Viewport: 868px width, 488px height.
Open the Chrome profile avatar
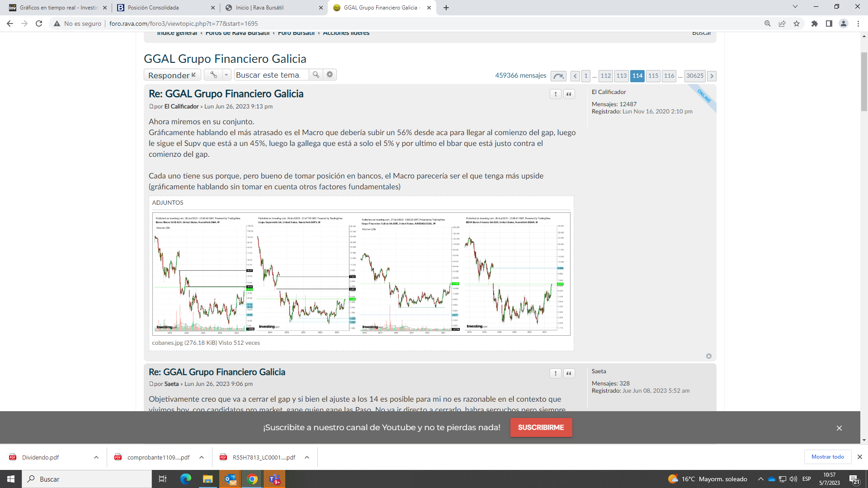tap(844, 23)
